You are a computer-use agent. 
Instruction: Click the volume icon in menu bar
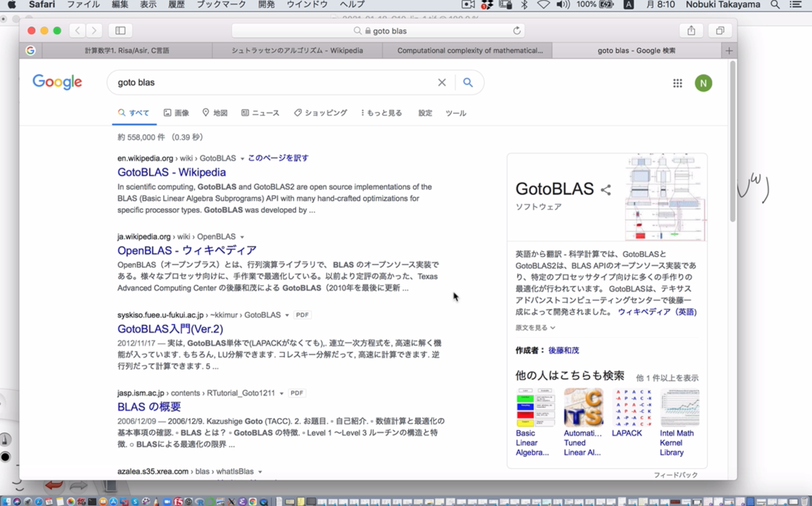[x=563, y=4]
